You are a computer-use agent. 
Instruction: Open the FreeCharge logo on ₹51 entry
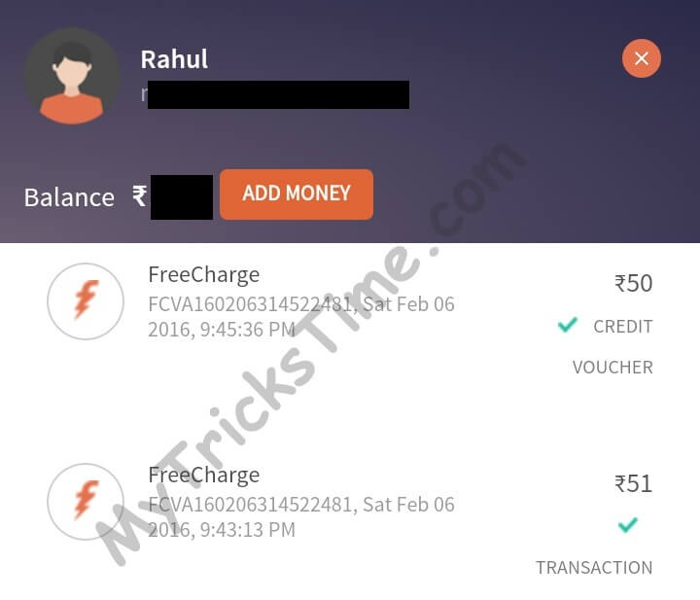point(86,502)
